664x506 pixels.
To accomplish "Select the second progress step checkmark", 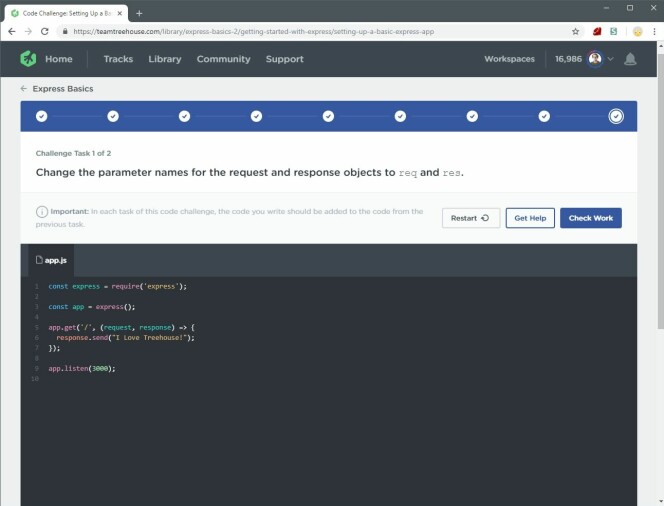I will click(113, 116).
